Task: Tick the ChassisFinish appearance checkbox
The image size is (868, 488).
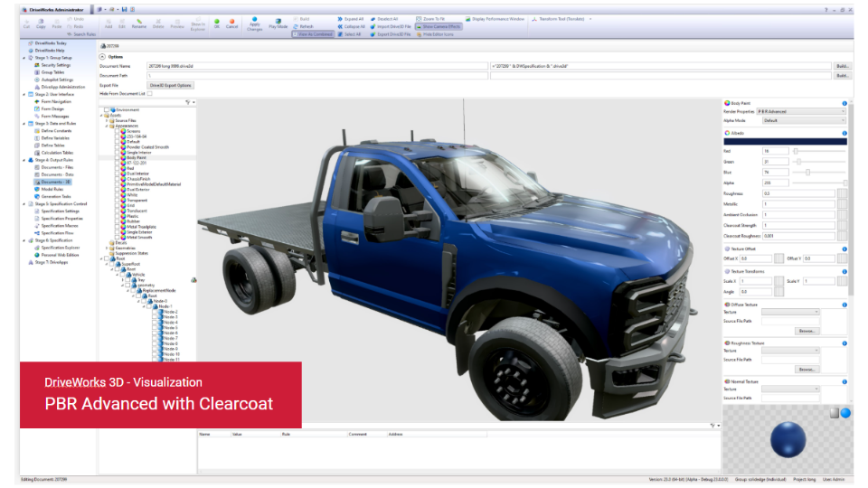Action: 118,179
